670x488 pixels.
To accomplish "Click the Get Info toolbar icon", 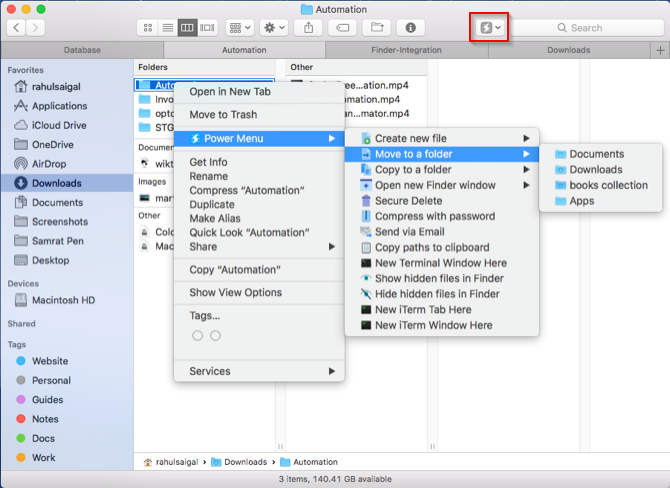I will pos(411,28).
